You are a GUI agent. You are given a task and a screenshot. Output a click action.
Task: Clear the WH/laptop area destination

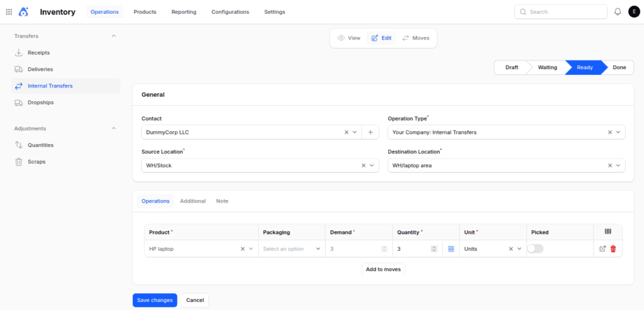(610, 165)
